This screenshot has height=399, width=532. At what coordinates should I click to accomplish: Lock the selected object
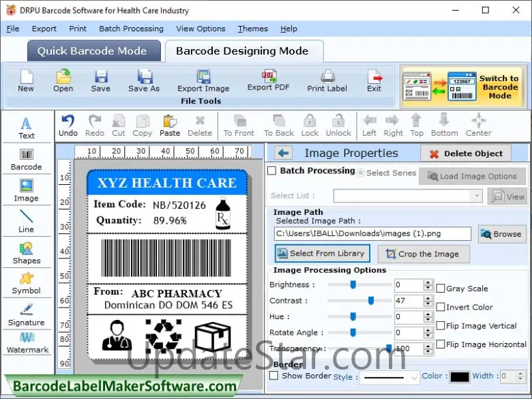pos(310,125)
